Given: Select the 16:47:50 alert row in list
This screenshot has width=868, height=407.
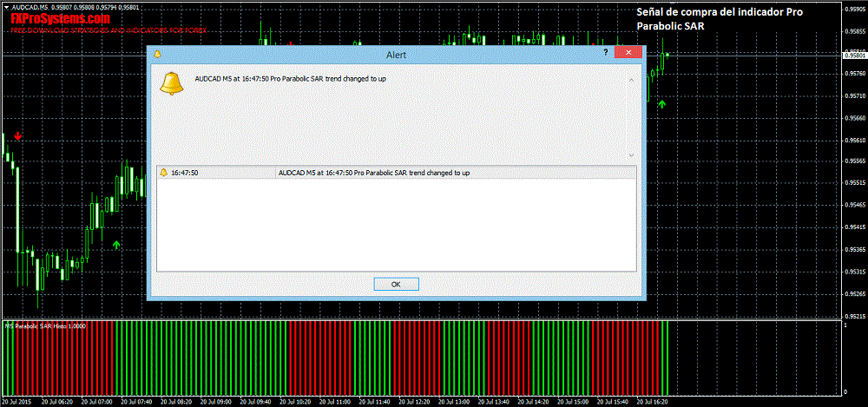Looking at the screenshot, I should point(396,173).
